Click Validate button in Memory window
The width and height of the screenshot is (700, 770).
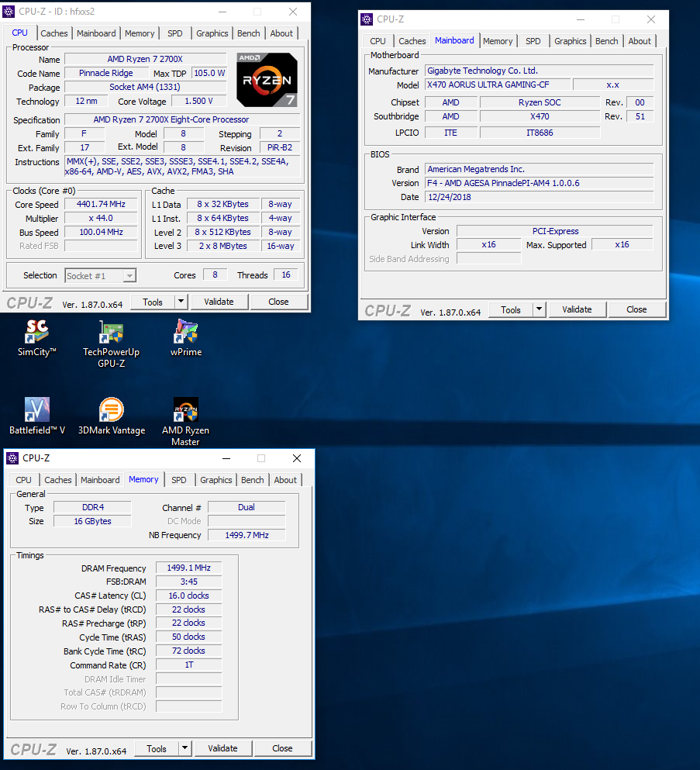click(222, 749)
